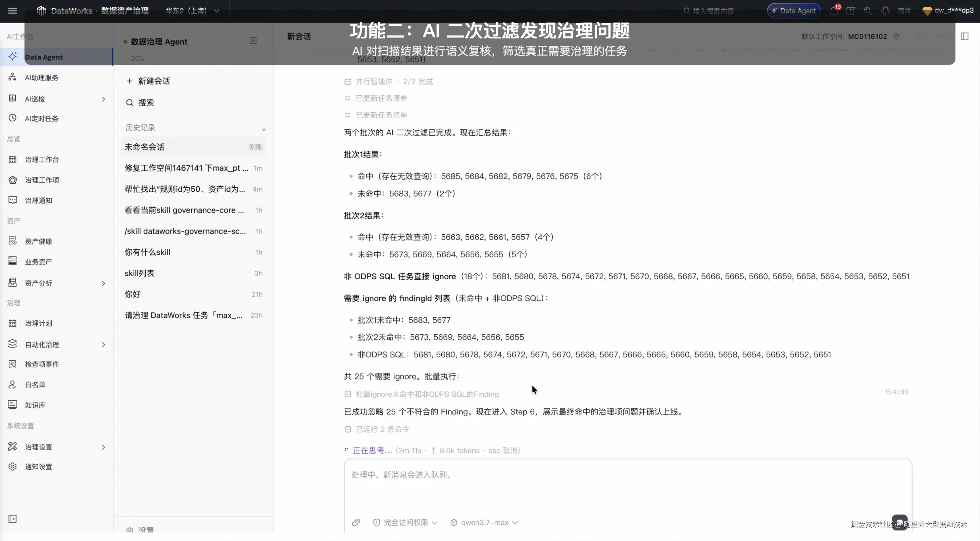The height and width of the screenshot is (541, 980).
Task: Open default workspace settings gear
Action: tap(896, 36)
